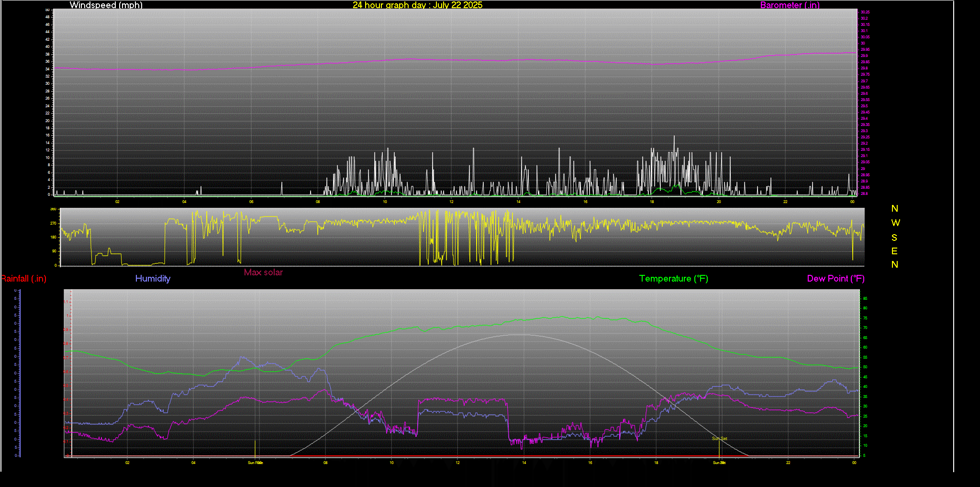Click the '02' hour label under the windspeed chart
This screenshot has width=980, height=487.
pyautogui.click(x=117, y=202)
